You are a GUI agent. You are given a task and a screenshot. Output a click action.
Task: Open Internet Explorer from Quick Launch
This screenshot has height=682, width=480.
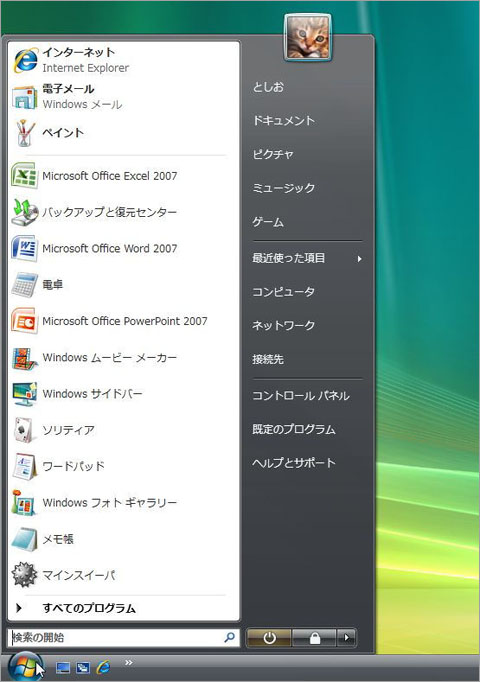(x=103, y=666)
